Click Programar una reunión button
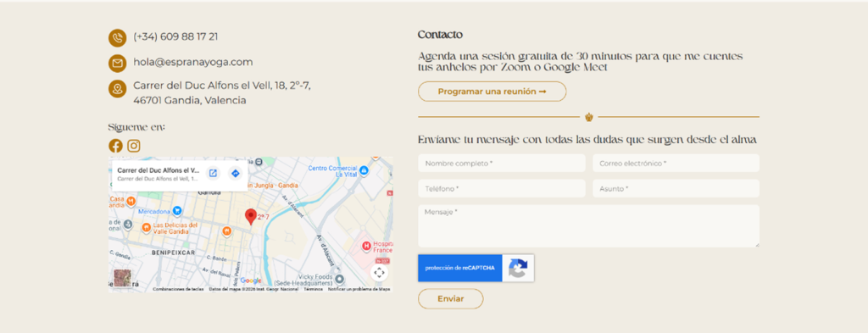 492,92
